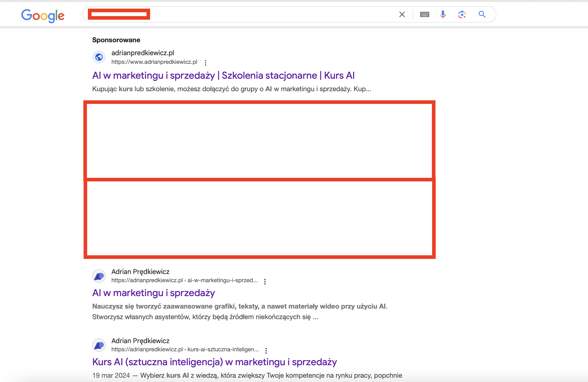
Task: Click snippet text Kupując kurs lub szkolenie
Action: [x=232, y=89]
